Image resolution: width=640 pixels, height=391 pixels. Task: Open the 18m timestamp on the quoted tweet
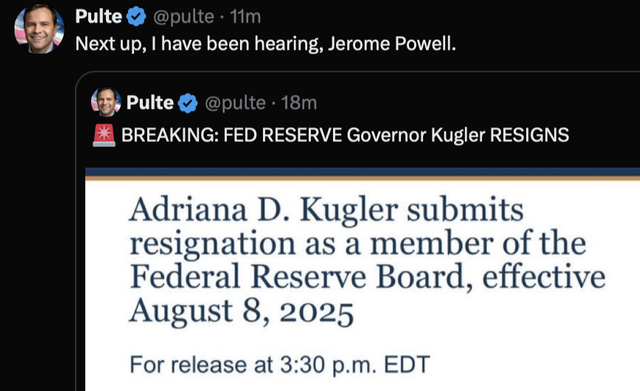click(x=299, y=103)
